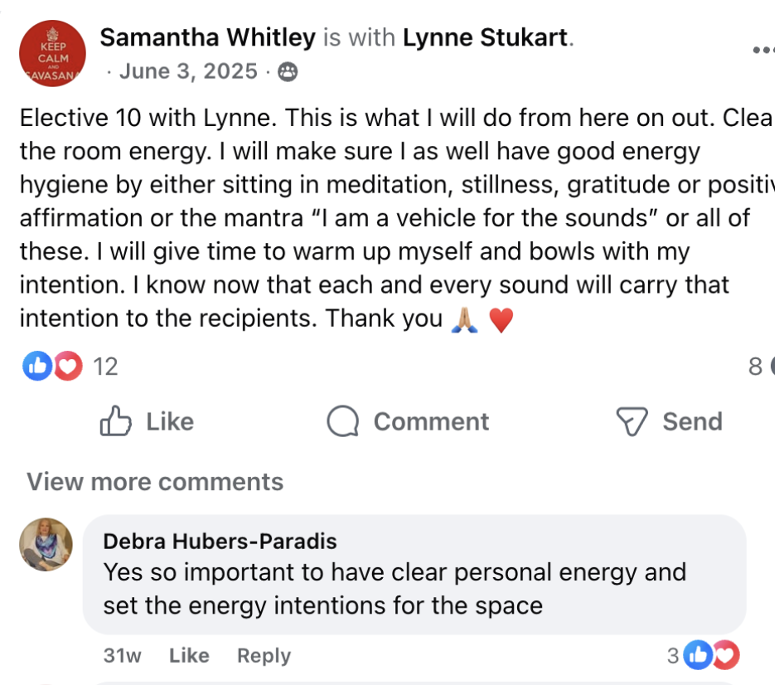
Task: Click the 31w comment timestamp
Action: coord(122,656)
